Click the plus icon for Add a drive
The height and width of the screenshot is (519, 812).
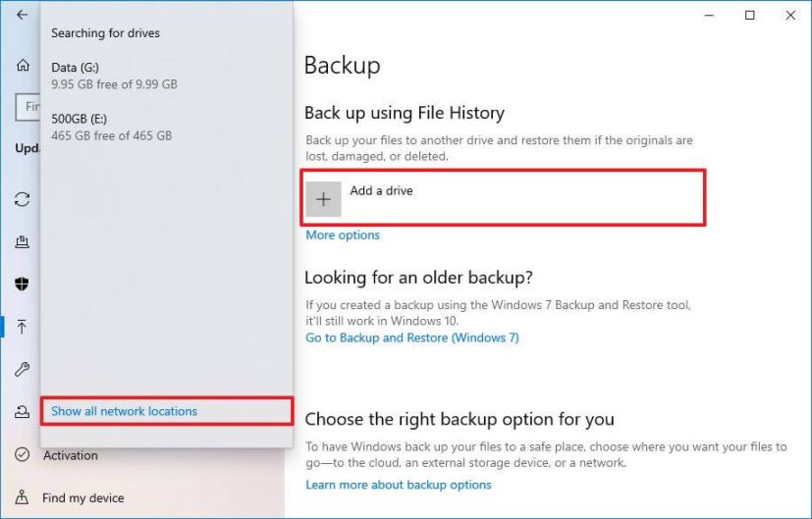(x=323, y=198)
